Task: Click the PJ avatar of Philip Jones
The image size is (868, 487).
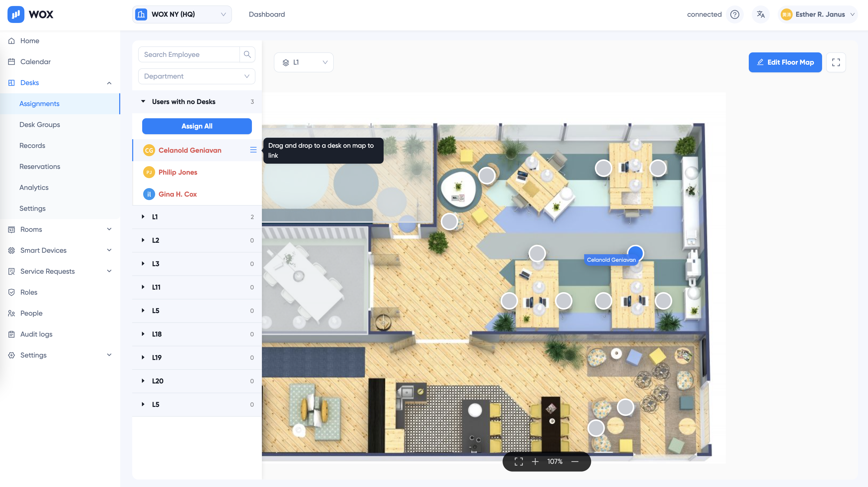Action: coord(149,172)
